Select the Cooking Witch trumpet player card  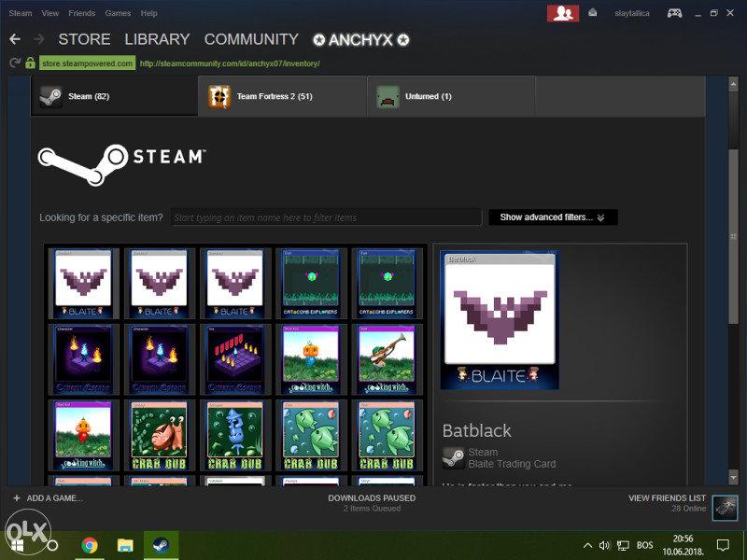387,359
